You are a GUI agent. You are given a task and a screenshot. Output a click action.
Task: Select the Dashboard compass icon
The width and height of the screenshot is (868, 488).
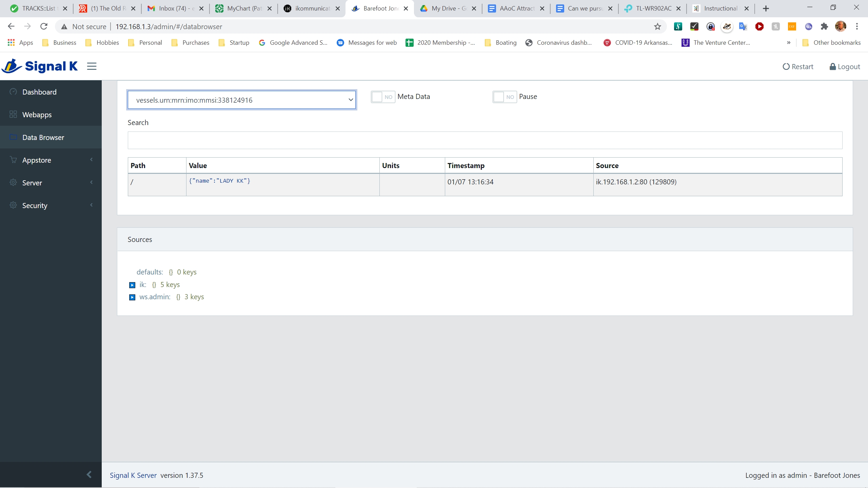coord(13,91)
